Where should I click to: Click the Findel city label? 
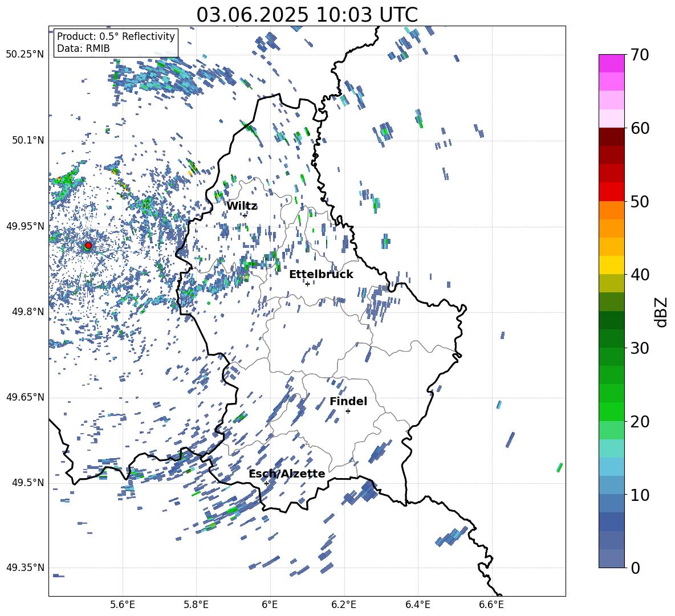coord(348,401)
